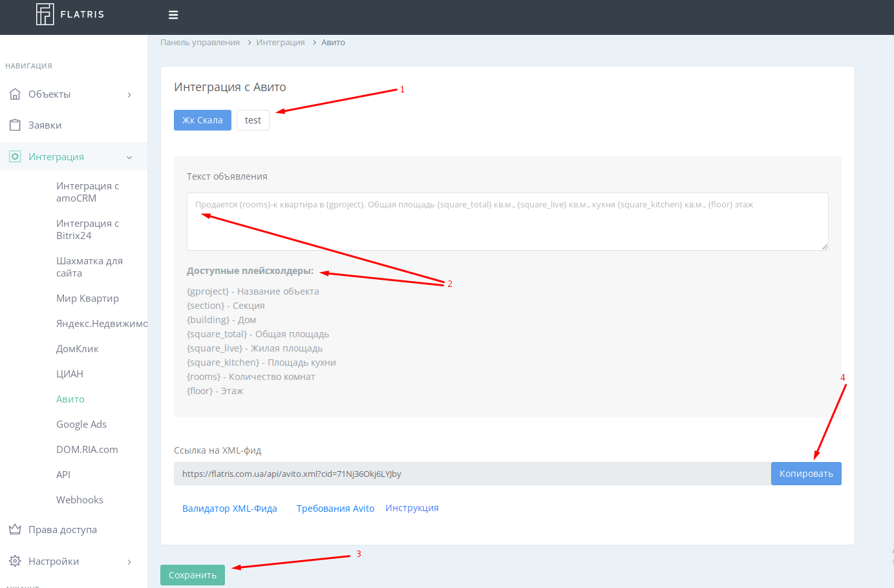The image size is (894, 588).
Task: Click the {square_live} placeholder line
Action: coord(255,348)
